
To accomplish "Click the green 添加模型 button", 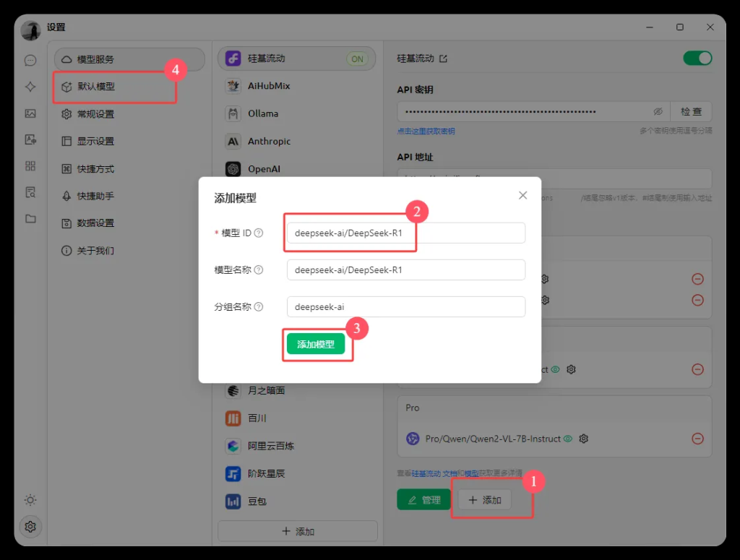I will [x=316, y=345].
